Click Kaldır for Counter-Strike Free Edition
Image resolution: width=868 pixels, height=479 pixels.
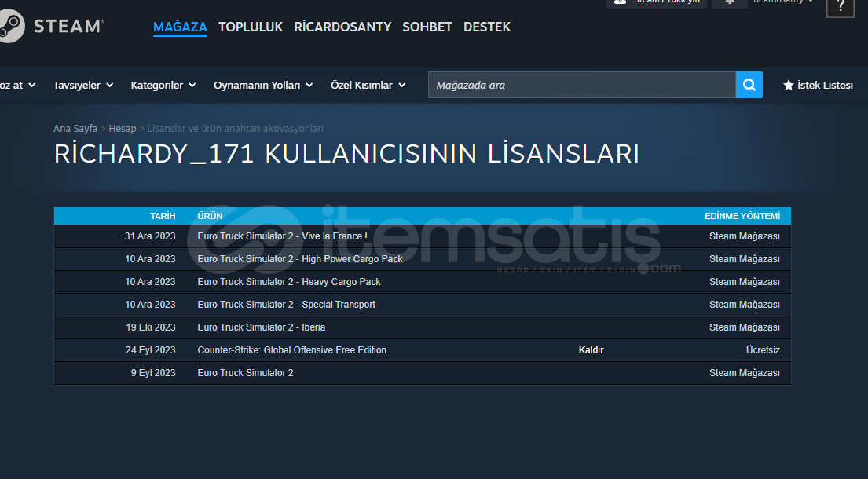[591, 350]
